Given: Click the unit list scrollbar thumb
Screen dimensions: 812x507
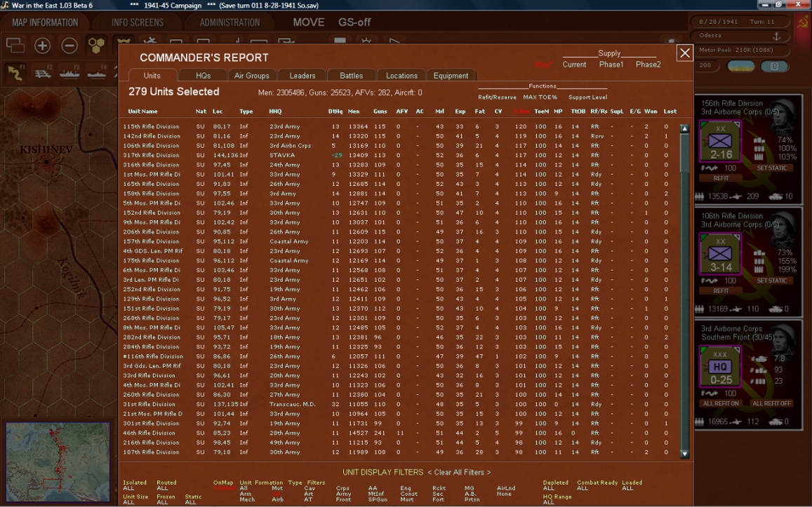Looking at the screenshot, I should point(684,154).
